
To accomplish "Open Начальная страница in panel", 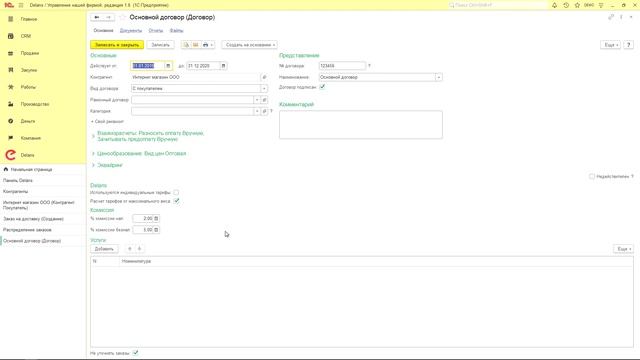I will click(31, 169).
